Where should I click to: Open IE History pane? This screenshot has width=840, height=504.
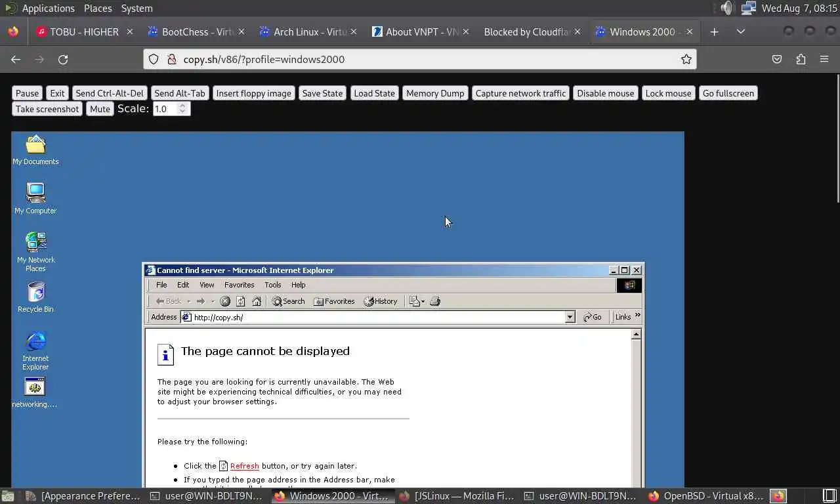pyautogui.click(x=381, y=301)
